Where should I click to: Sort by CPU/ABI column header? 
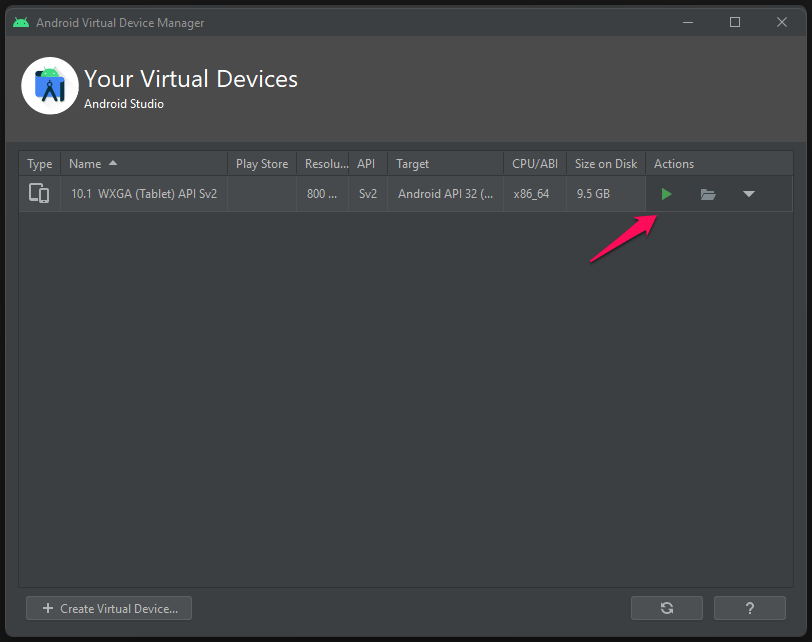pos(535,164)
